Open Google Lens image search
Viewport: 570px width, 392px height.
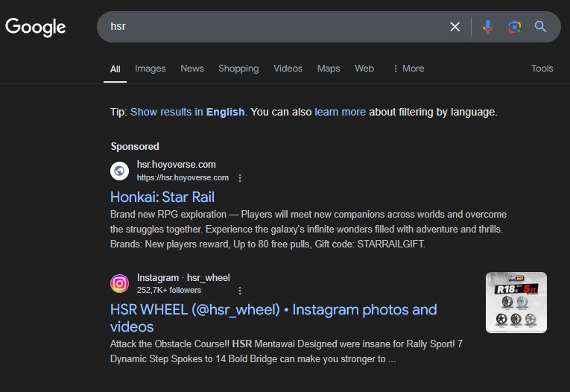pyautogui.click(x=514, y=27)
